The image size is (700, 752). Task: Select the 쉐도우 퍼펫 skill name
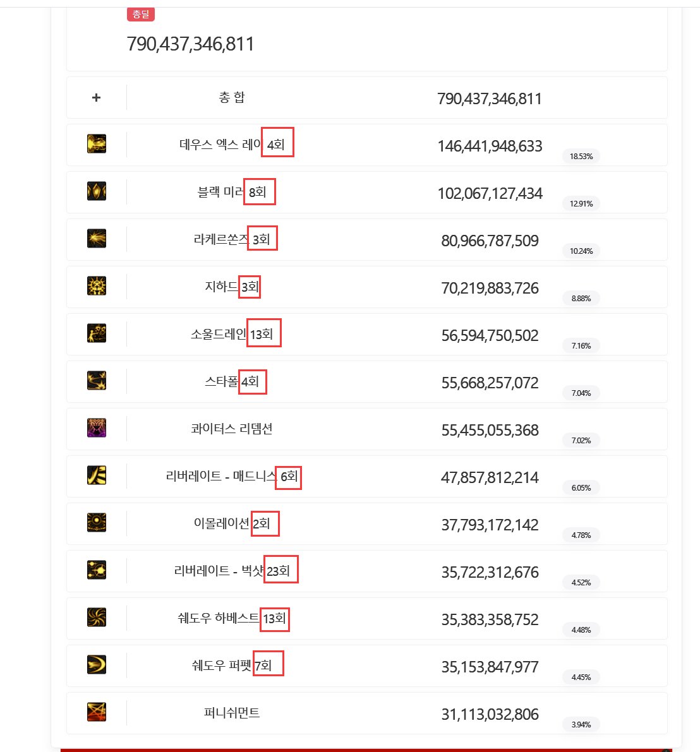pyautogui.click(x=221, y=665)
